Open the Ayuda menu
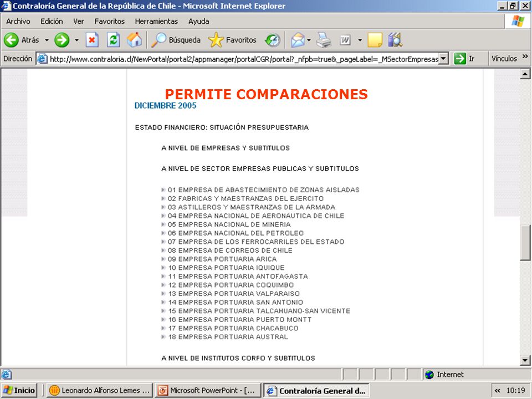Screen dimensions: 532x399 click(x=198, y=22)
